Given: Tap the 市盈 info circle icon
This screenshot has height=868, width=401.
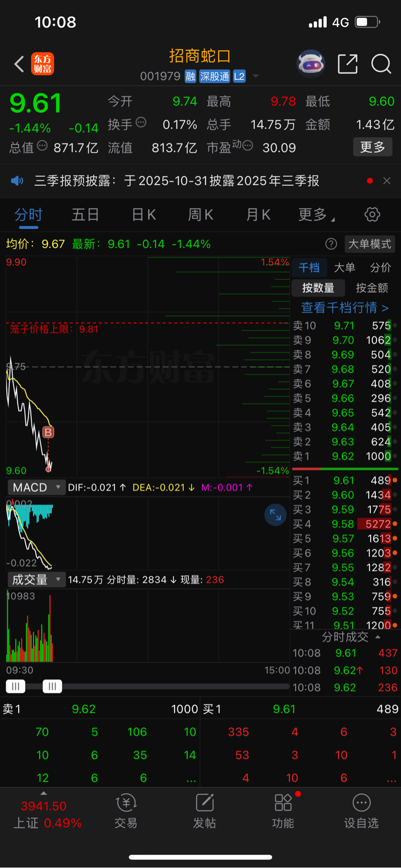Looking at the screenshot, I should [248, 146].
